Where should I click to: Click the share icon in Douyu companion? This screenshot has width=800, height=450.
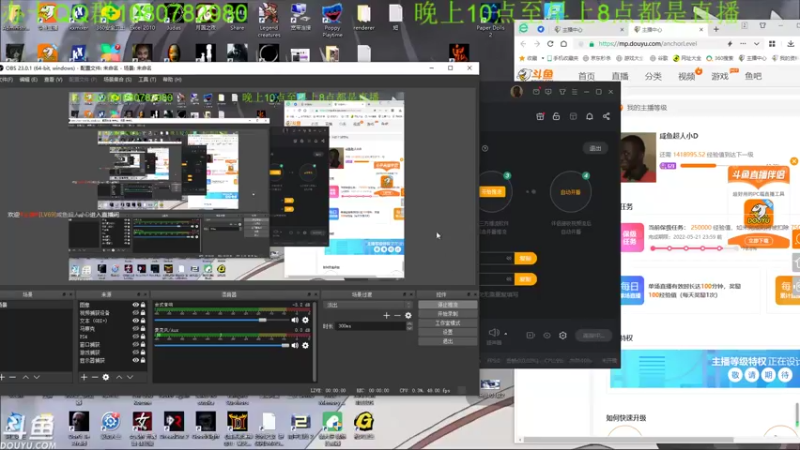606,116
